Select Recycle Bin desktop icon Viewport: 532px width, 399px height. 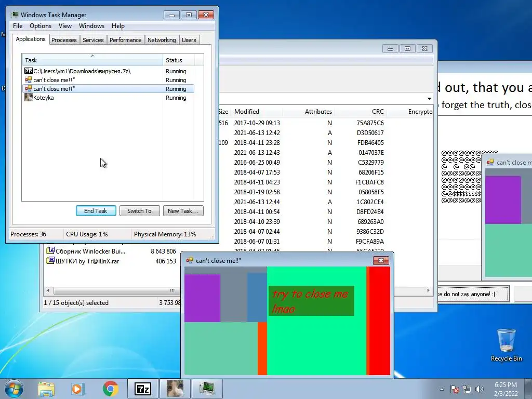click(x=506, y=345)
